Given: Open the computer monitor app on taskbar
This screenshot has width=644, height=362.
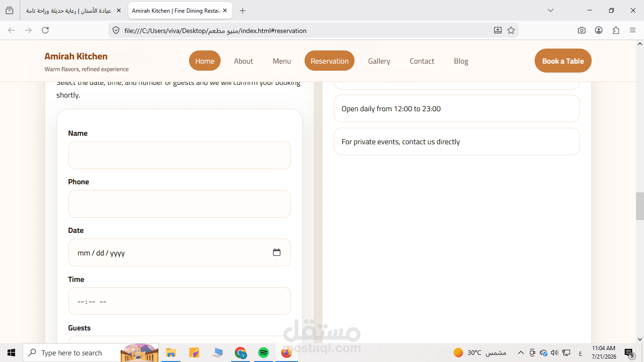Looking at the screenshot, I should click(217, 353).
